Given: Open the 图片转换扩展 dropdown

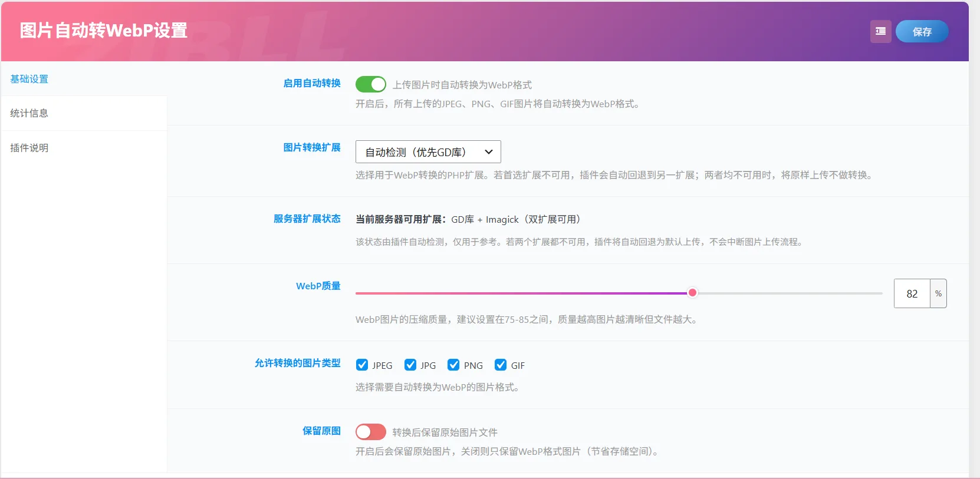Looking at the screenshot, I should point(428,152).
